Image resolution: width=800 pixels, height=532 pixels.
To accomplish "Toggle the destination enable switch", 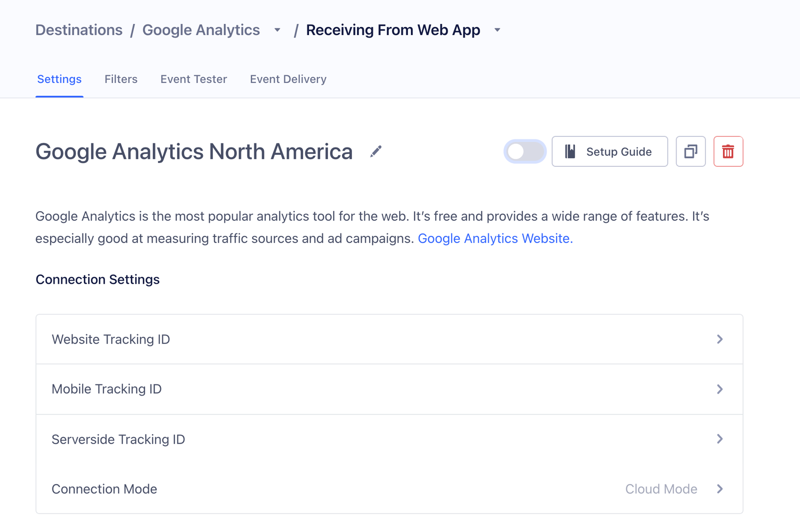I will (x=524, y=151).
